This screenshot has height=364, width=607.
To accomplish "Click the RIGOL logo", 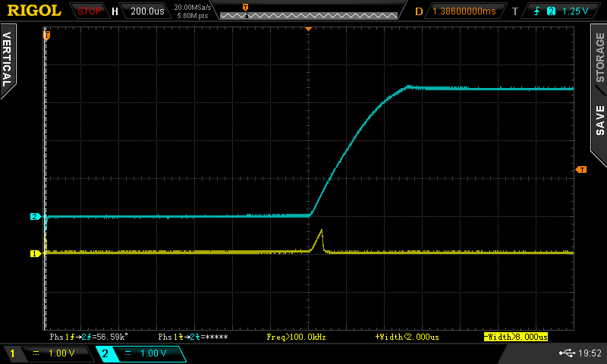I will click(x=34, y=11).
